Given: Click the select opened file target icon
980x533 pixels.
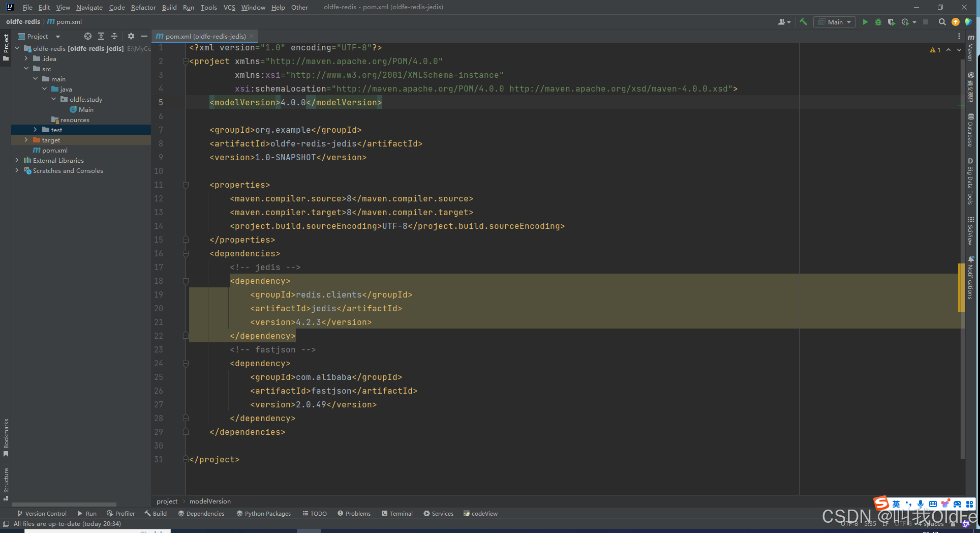Looking at the screenshot, I should tap(88, 36).
